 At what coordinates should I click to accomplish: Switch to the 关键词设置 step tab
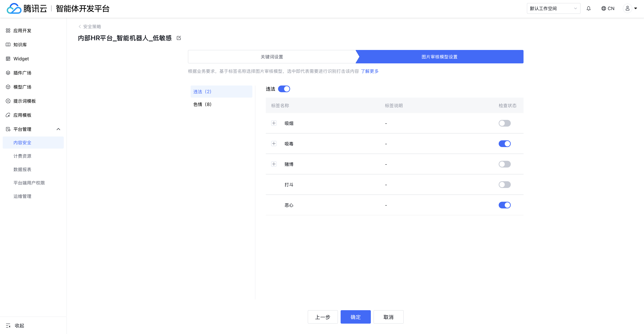click(x=272, y=57)
